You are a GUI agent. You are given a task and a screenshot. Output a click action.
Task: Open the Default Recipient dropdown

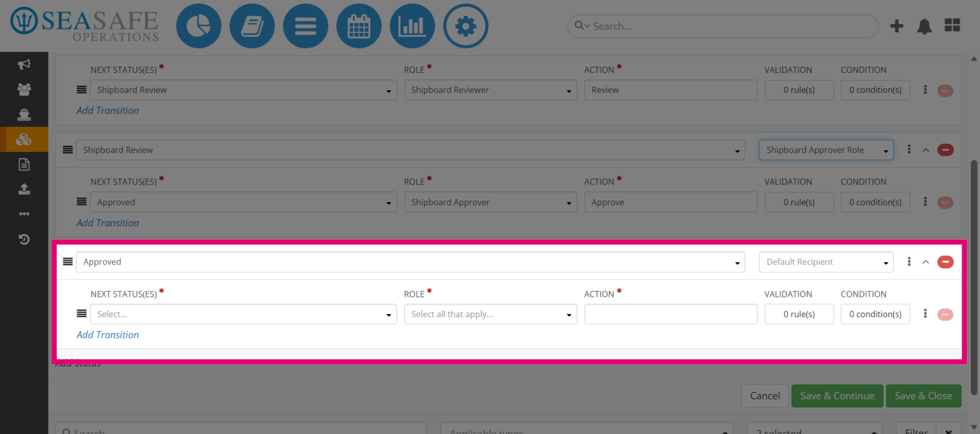[826, 262]
